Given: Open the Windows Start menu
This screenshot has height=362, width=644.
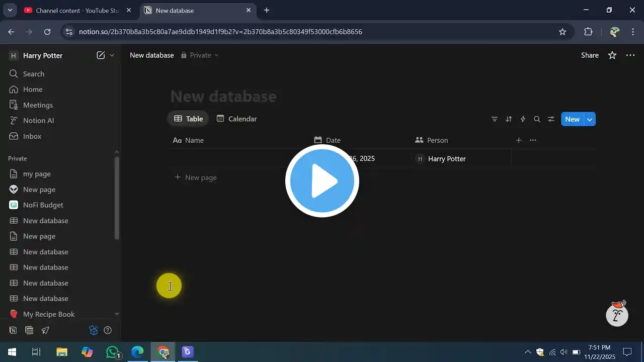Looking at the screenshot, I should pyautogui.click(x=12, y=352).
